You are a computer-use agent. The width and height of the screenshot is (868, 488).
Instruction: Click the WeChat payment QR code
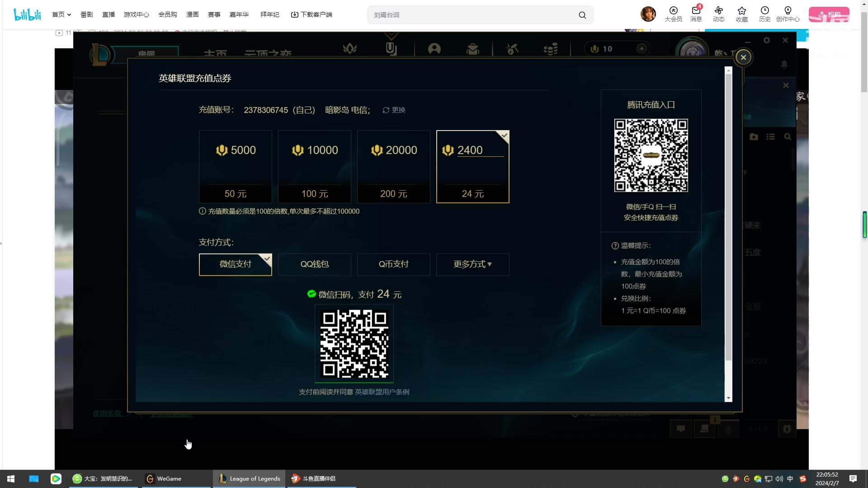click(354, 344)
